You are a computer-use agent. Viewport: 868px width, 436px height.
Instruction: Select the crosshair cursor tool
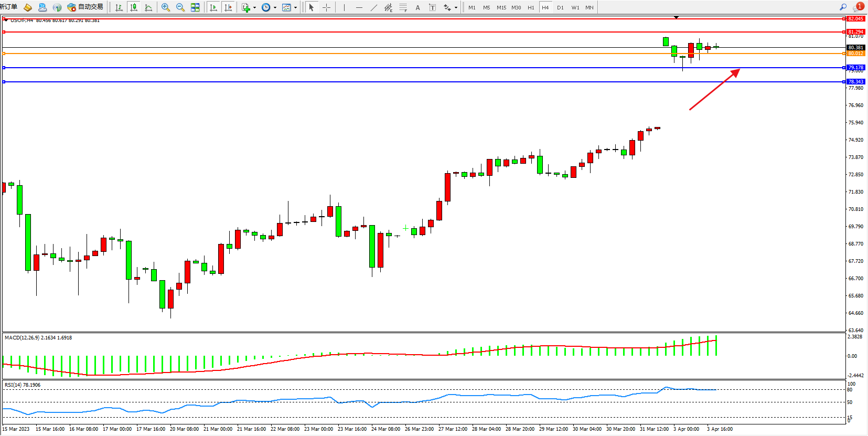coord(326,7)
